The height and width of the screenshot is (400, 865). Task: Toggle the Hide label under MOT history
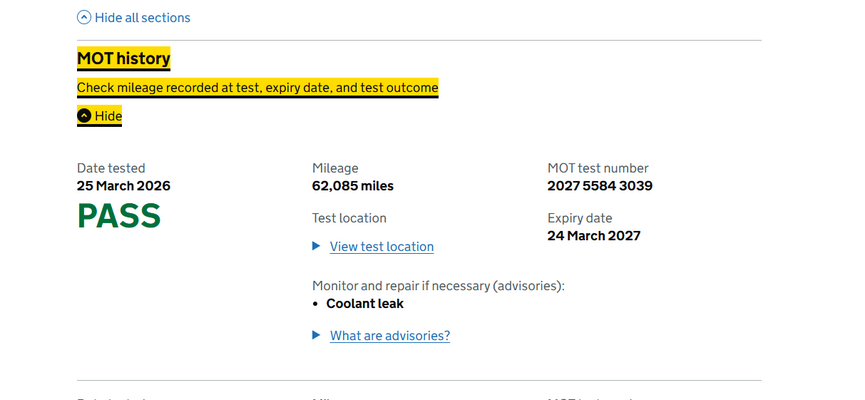pyautogui.click(x=108, y=116)
